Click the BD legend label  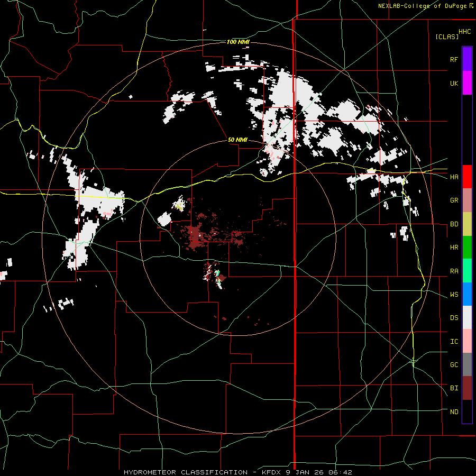click(454, 224)
